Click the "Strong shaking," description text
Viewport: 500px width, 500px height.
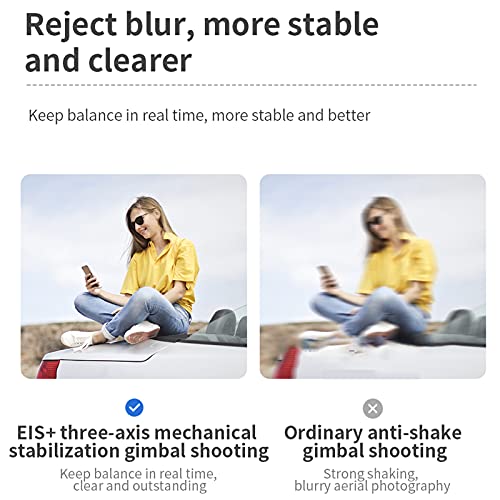pyautogui.click(x=371, y=474)
